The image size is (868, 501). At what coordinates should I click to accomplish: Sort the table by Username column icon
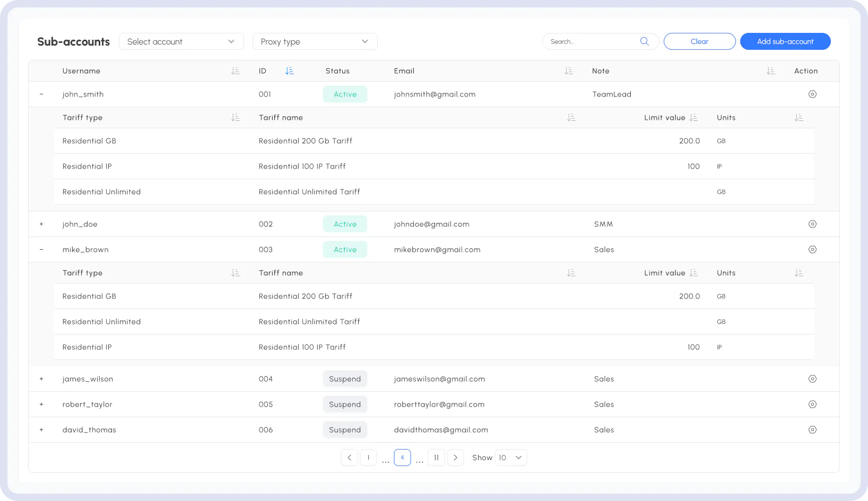pyautogui.click(x=236, y=71)
